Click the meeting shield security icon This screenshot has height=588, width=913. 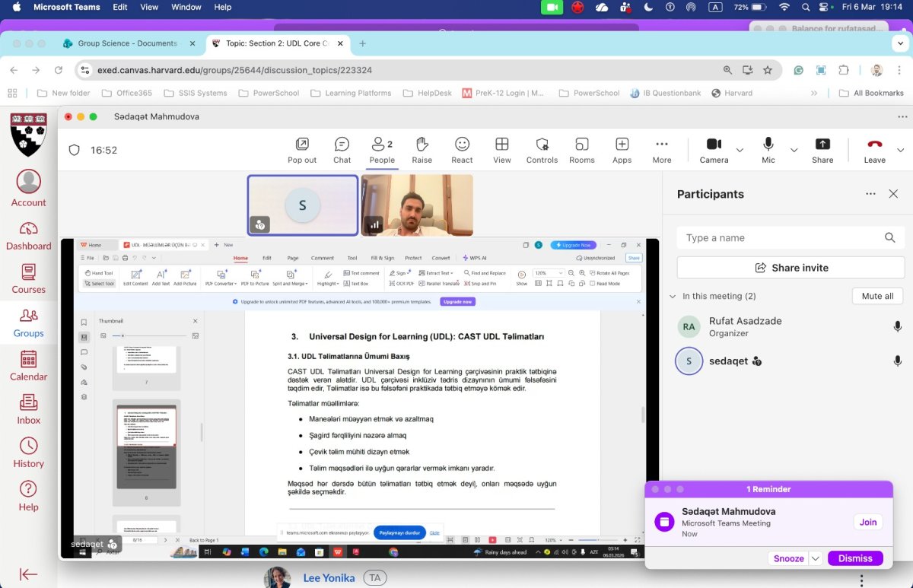[74, 150]
